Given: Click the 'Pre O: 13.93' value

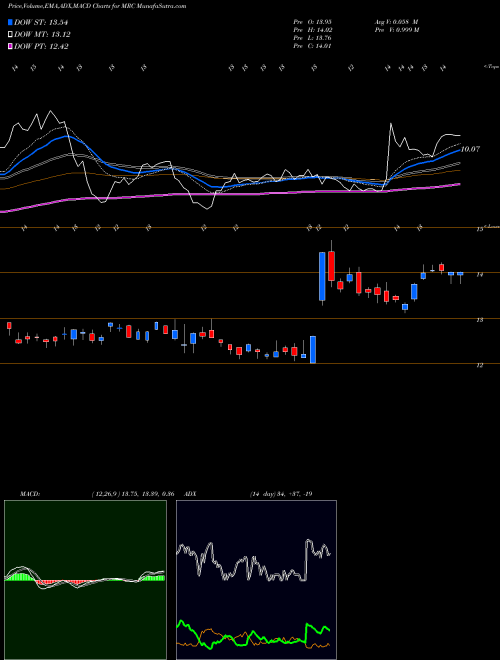Looking at the screenshot, I should [313, 22].
